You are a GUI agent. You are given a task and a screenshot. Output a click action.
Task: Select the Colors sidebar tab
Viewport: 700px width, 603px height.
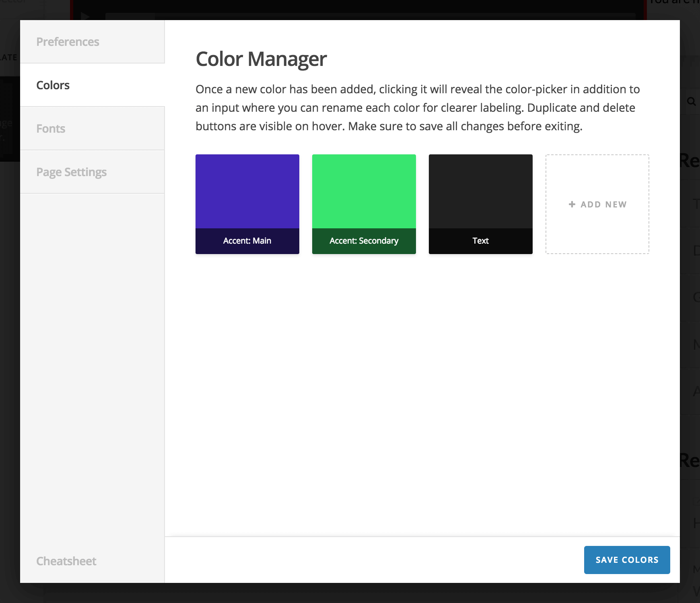53,85
